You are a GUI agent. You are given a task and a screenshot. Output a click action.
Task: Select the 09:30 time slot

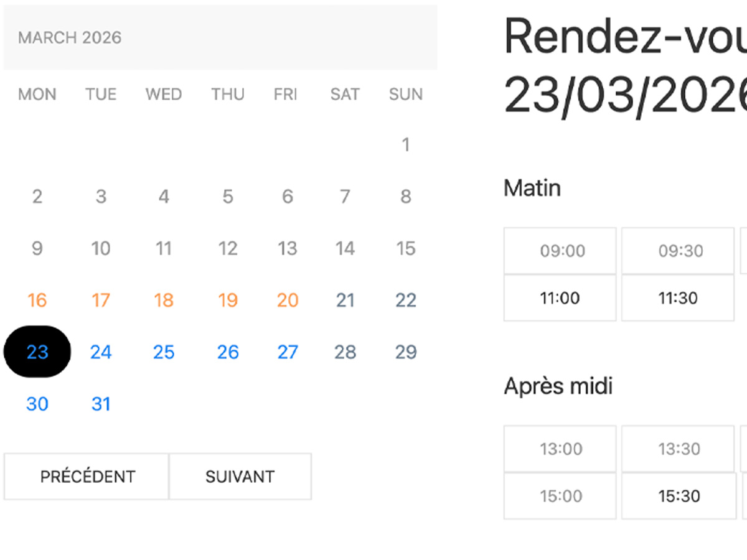click(x=677, y=251)
